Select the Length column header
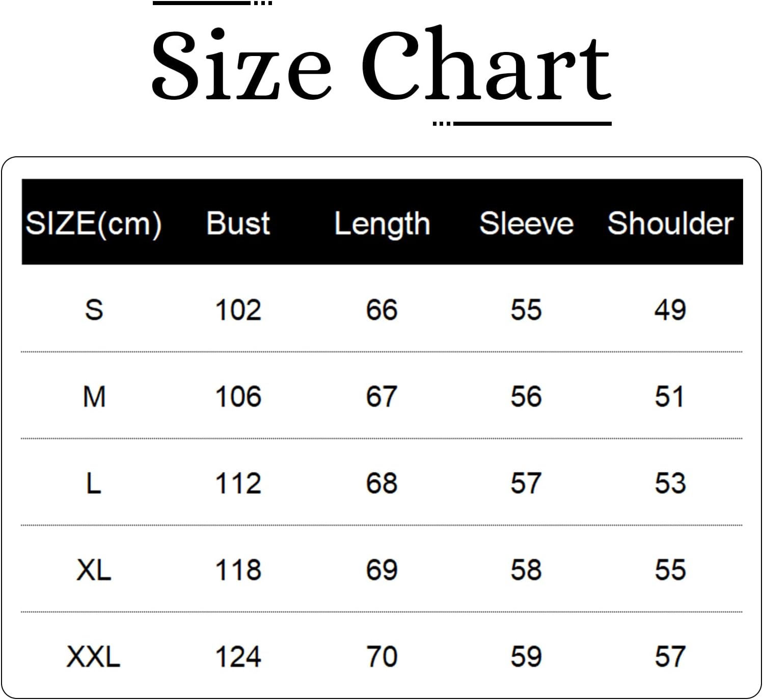This screenshot has height=700, width=763. tap(382, 223)
